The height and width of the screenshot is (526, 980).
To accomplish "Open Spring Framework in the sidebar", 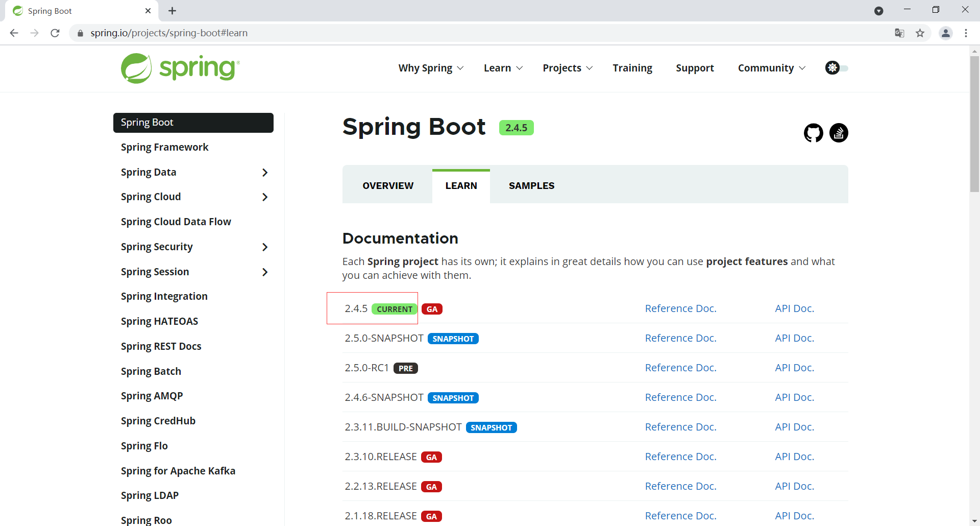I will 164,147.
